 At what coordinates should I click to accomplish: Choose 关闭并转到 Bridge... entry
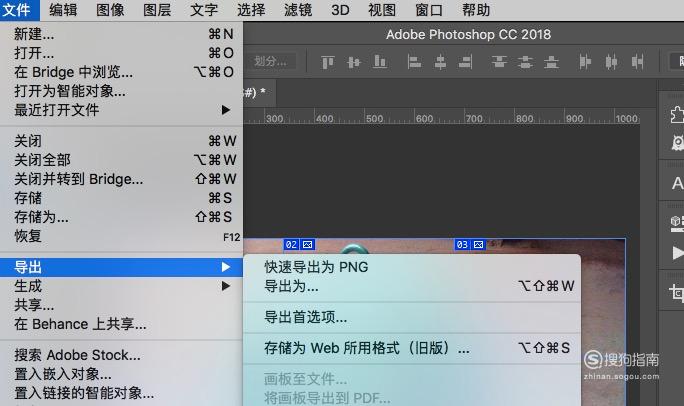click(121, 179)
